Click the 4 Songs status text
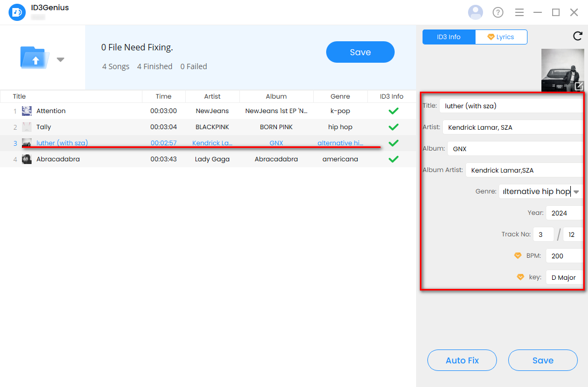Image resolution: width=588 pixels, height=387 pixels. click(116, 66)
